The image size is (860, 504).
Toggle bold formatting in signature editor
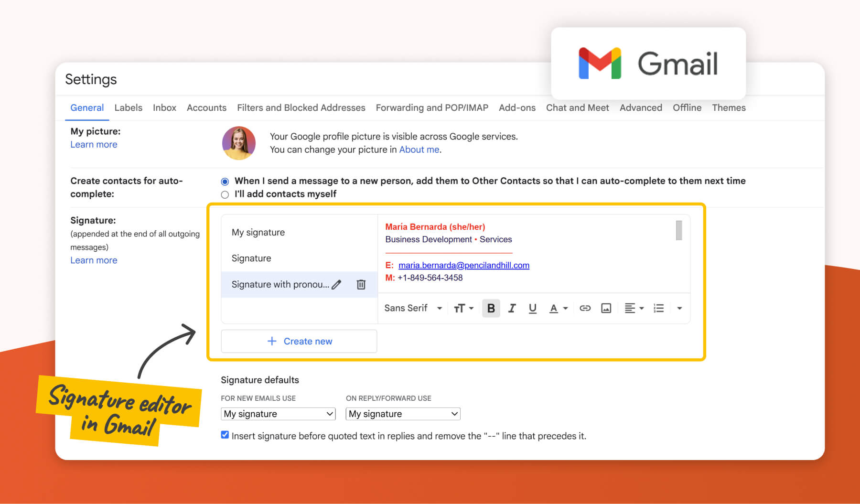pos(491,308)
